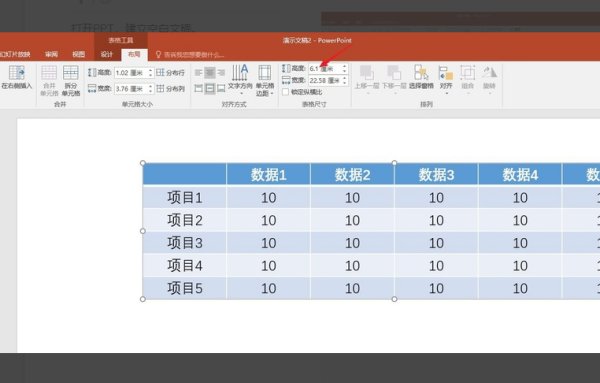The width and height of the screenshot is (600, 383).
Task: Switch to the Layout (布局) tab
Action: pos(134,54)
